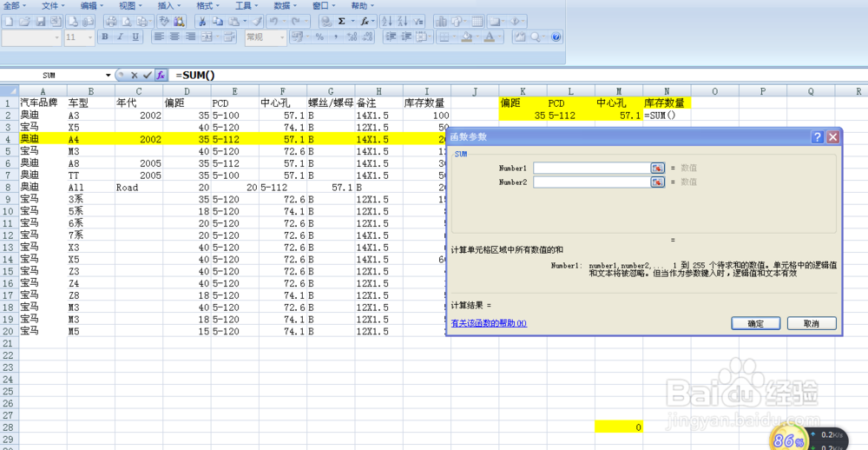Click the Print icon

(111, 22)
